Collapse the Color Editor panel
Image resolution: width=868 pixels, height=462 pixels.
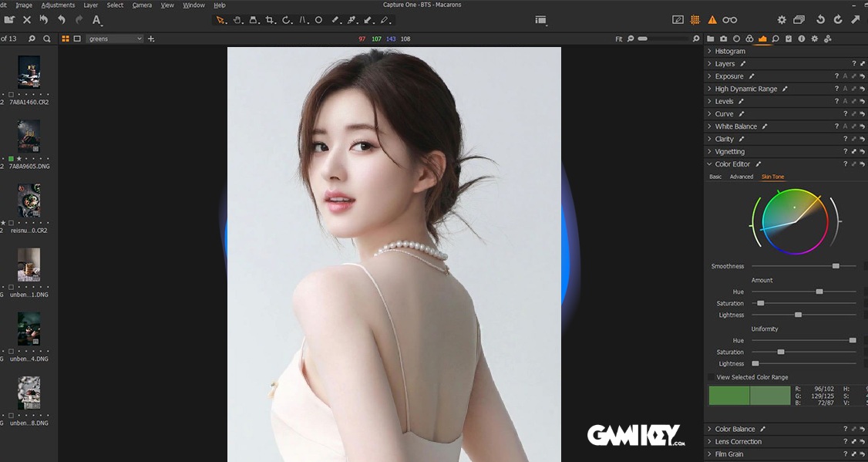[x=708, y=164]
